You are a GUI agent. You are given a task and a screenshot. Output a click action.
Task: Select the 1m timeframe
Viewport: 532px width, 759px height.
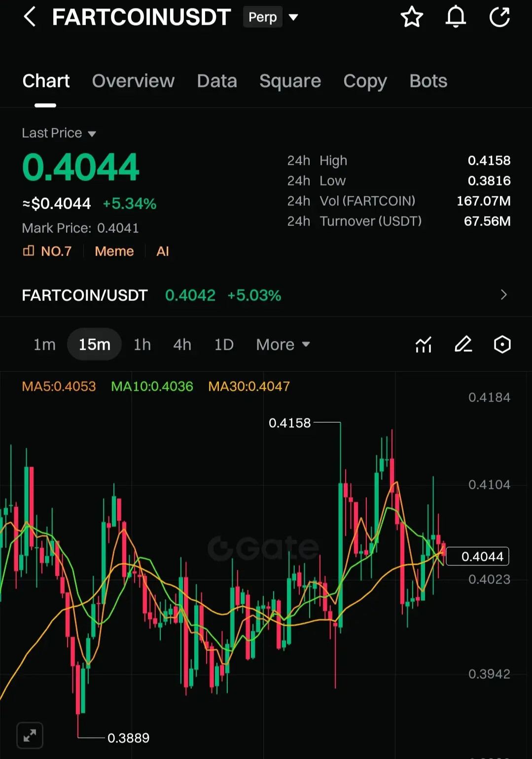[x=44, y=344]
